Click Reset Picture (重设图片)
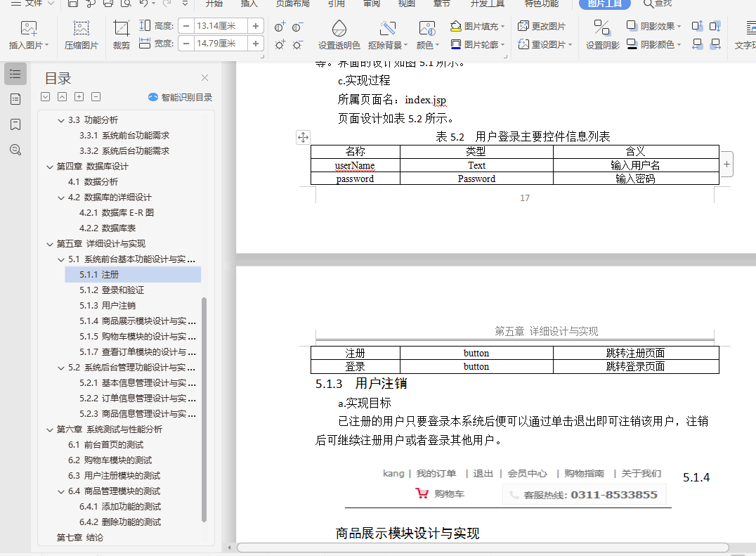The height and width of the screenshot is (556, 756). pos(545,44)
